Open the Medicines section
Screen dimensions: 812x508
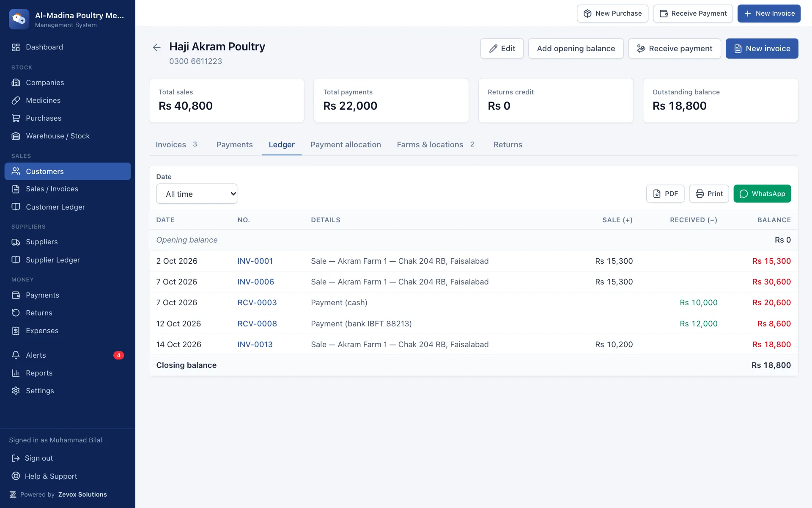(x=68, y=100)
